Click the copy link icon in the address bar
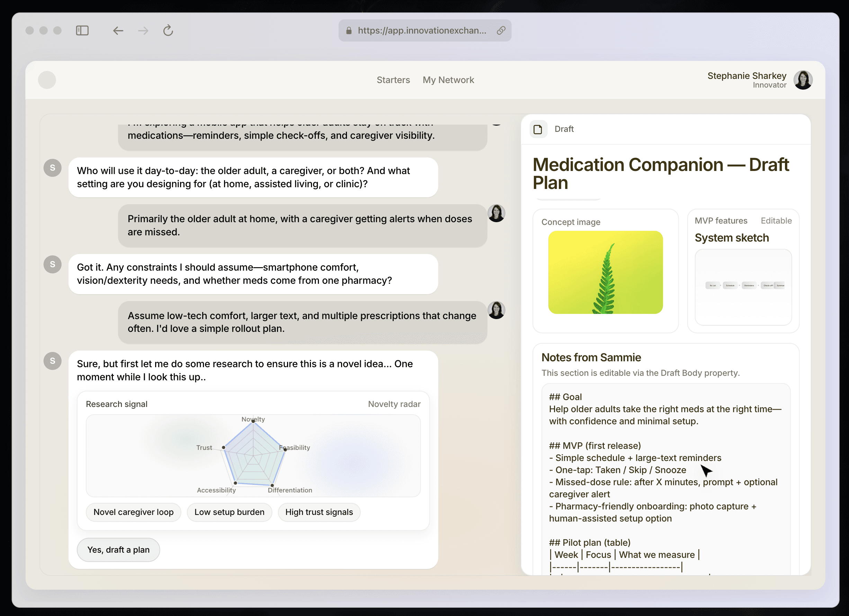The width and height of the screenshot is (849, 616). [x=501, y=30]
